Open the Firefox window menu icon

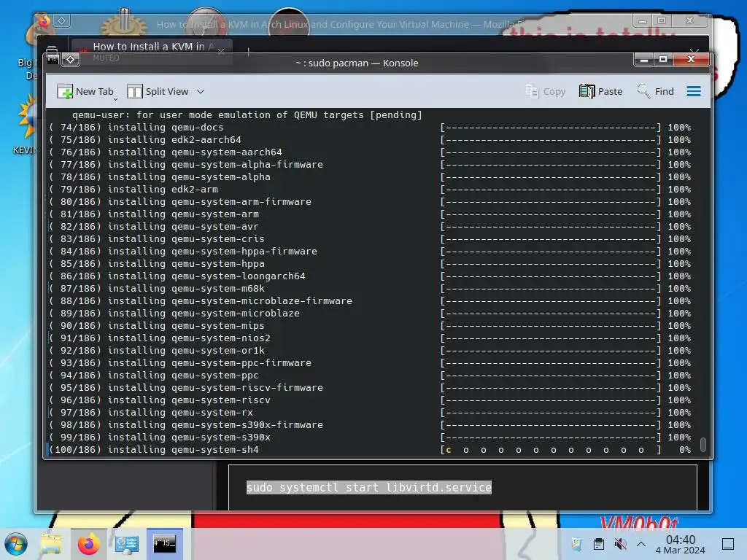pyautogui.click(x=44, y=21)
